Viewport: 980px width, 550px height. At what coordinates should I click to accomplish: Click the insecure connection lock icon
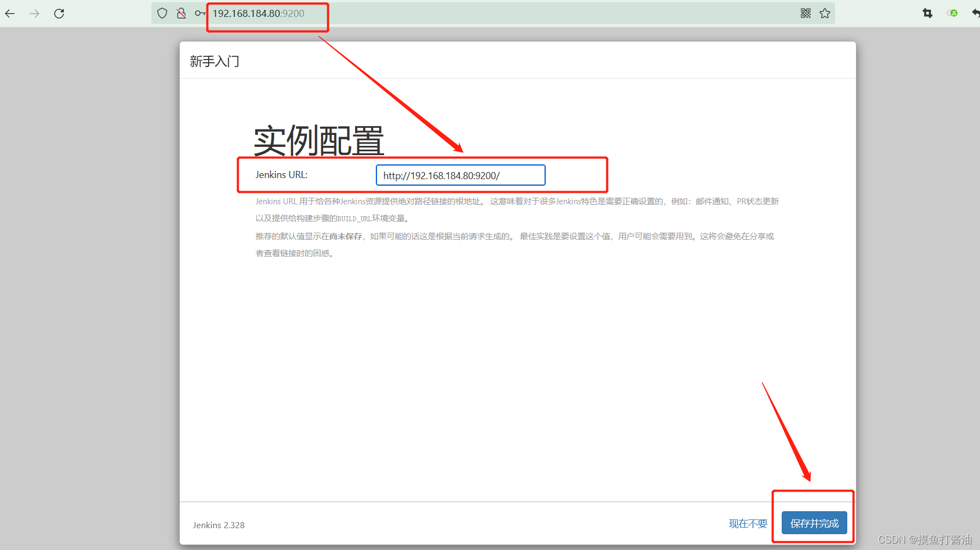(x=181, y=13)
